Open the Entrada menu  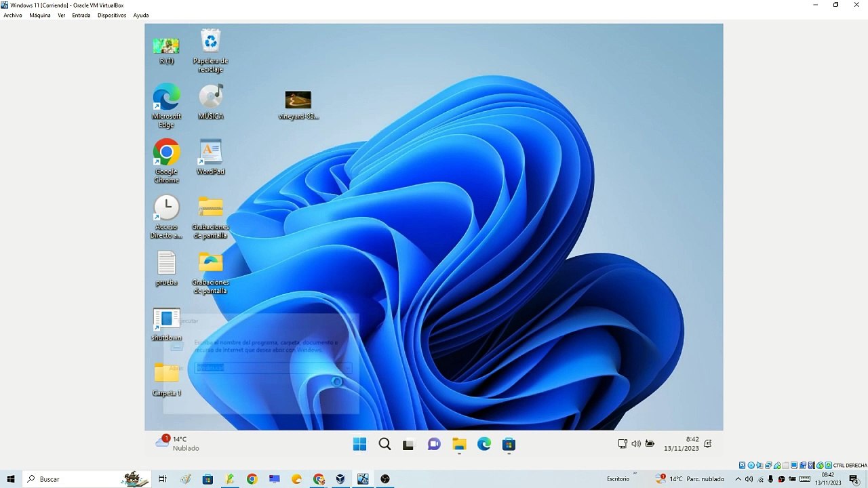coord(81,15)
